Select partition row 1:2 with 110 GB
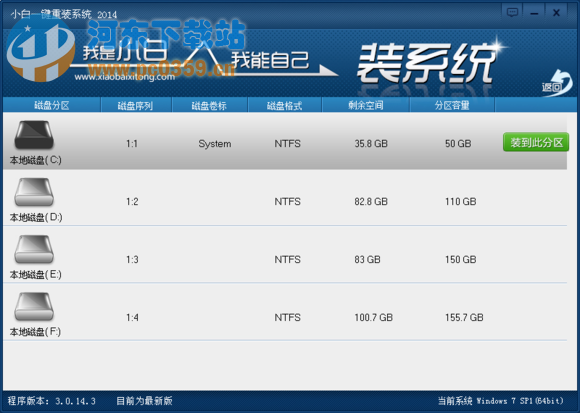Viewport: 580px width, 413px height. tap(285, 198)
